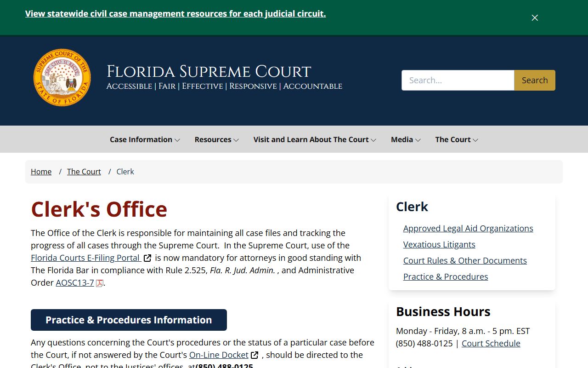Close the green announcement banner
The image size is (588, 368).
[x=535, y=17]
